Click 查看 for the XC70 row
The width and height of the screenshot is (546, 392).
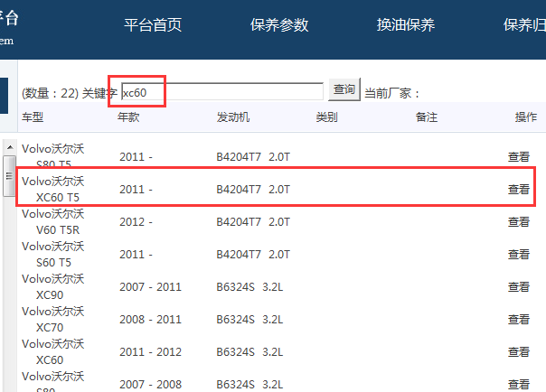click(519, 320)
